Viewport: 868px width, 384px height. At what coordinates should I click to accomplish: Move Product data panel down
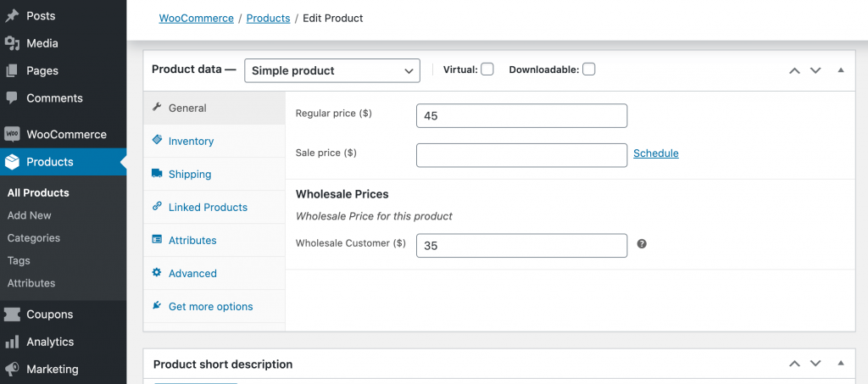[x=815, y=70]
